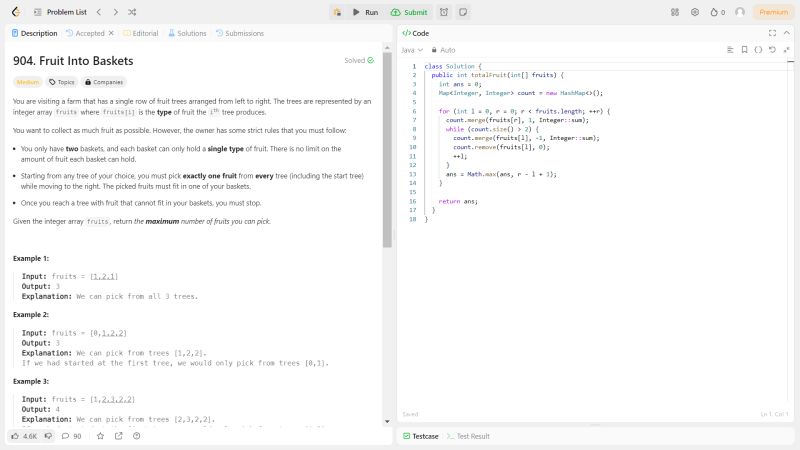Image resolution: width=800 pixels, height=450 pixels.
Task: Expand the Topics tag
Action: 62,82
